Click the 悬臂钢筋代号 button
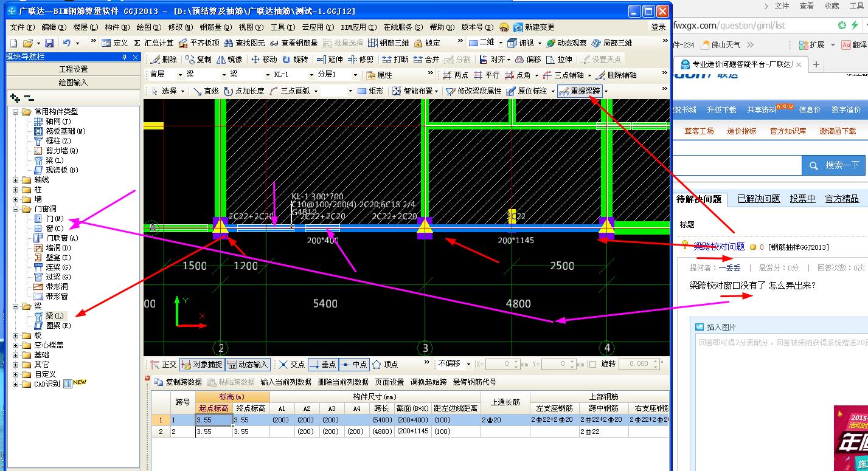Screen dimensions: 868x471 click(x=474, y=382)
